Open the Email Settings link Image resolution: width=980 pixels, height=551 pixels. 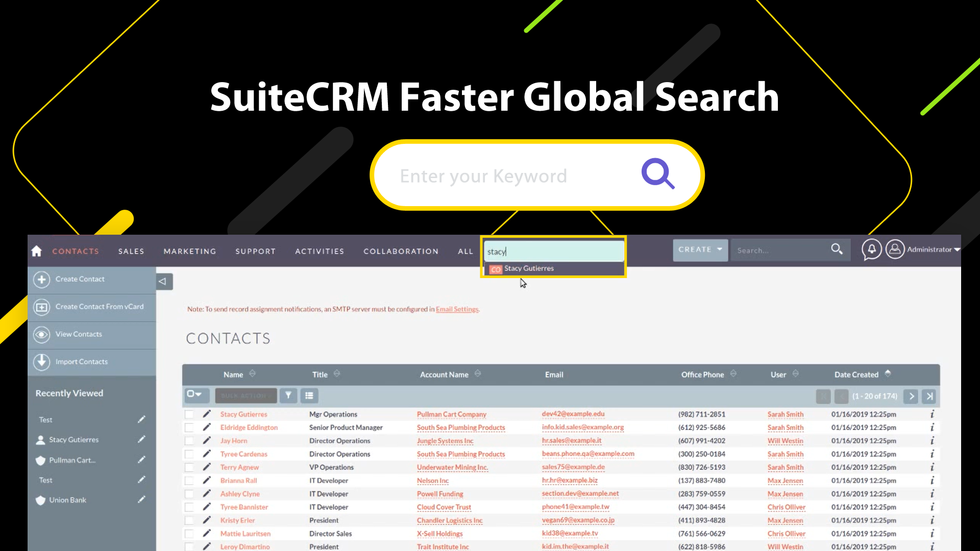457,309
